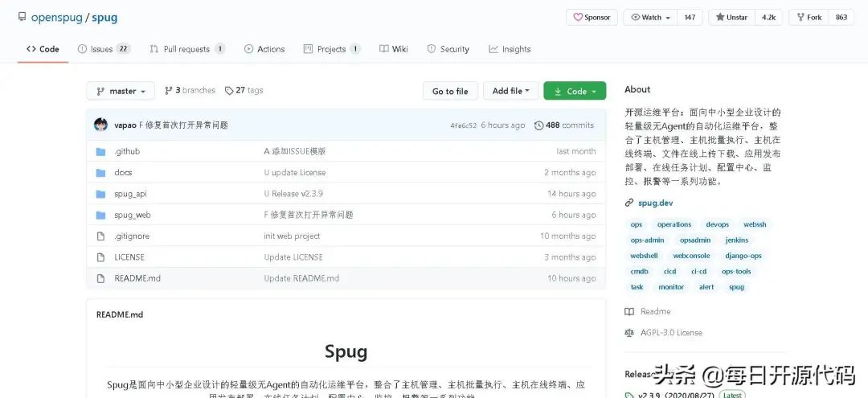Click the django-ops topic tag

tap(743, 256)
